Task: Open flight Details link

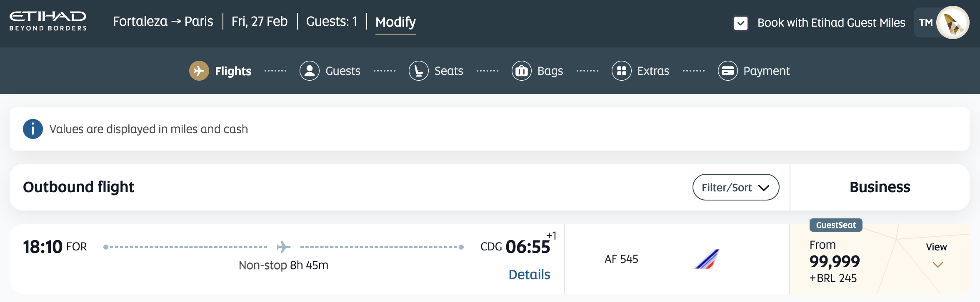Action: point(529,275)
